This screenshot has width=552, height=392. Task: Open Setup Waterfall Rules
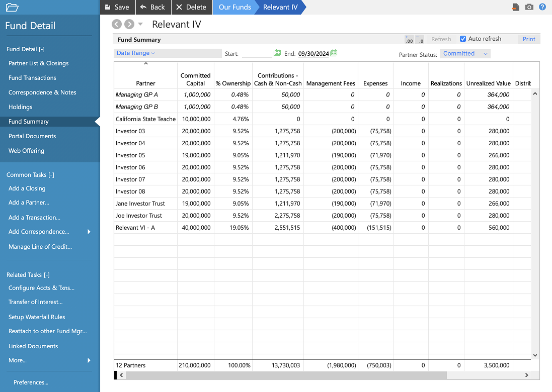point(37,317)
